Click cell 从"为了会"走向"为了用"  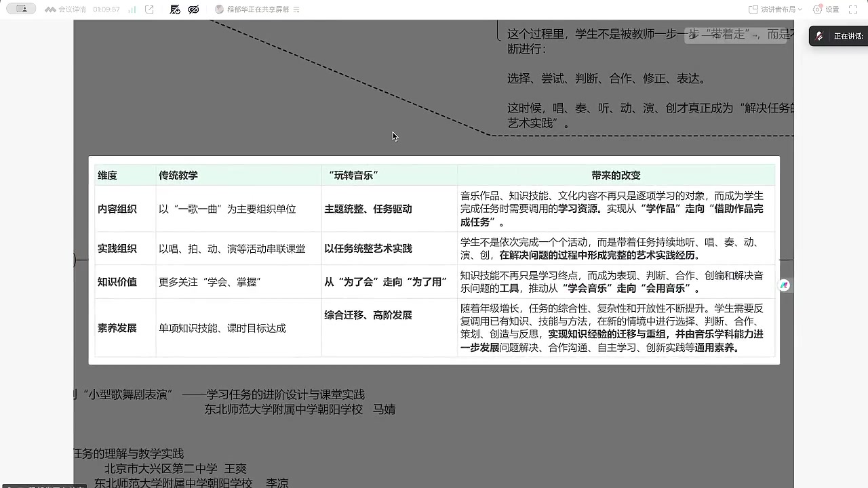(x=389, y=281)
